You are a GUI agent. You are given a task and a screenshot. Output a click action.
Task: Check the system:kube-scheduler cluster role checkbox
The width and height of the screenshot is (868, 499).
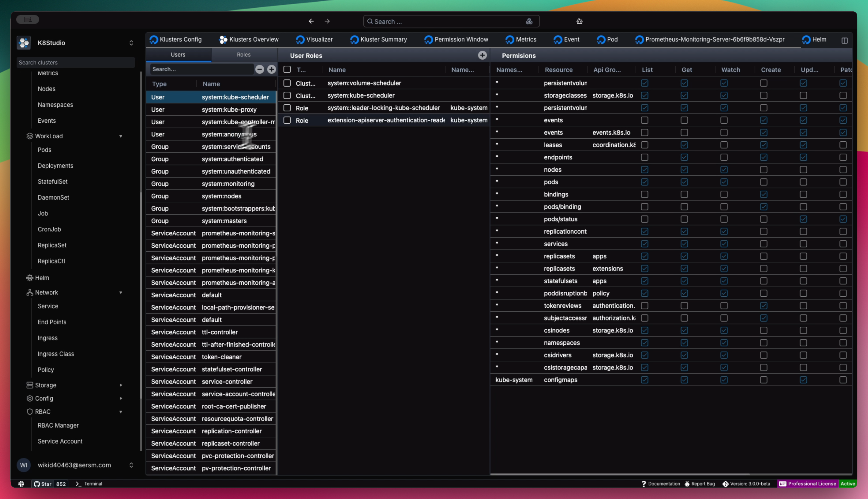287,95
